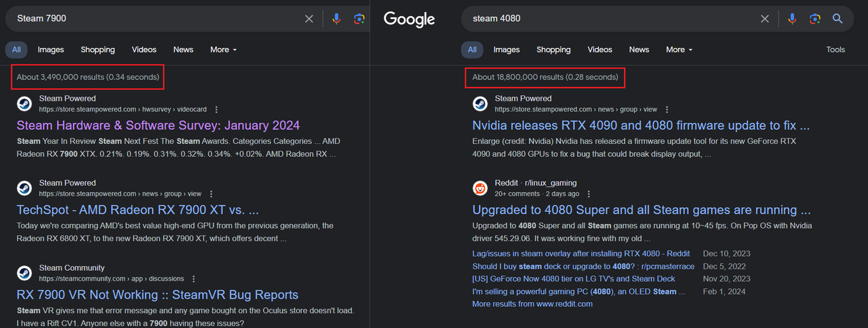Open Should I buy steam deck sublink
This screenshot has width=868, height=328.
583,266
